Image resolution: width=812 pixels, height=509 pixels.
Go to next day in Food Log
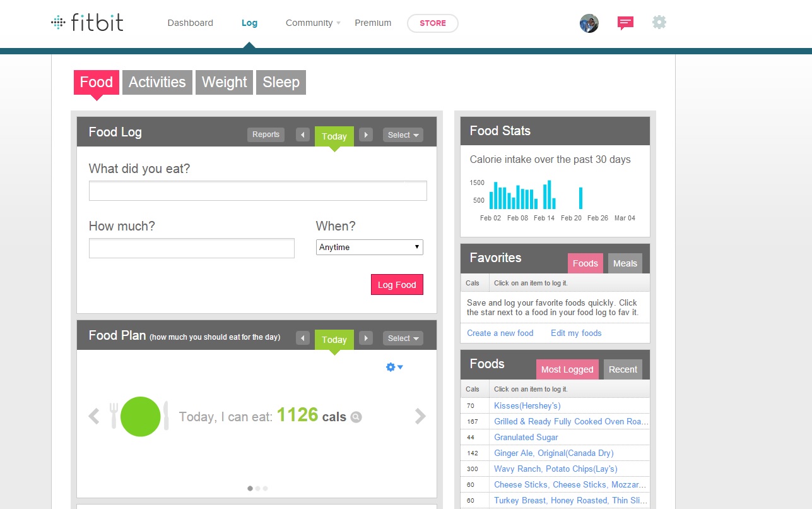pyautogui.click(x=366, y=135)
